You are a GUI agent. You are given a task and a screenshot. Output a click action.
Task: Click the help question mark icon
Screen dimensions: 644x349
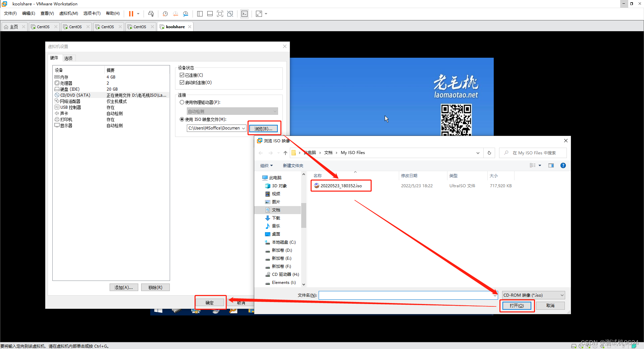(x=563, y=165)
